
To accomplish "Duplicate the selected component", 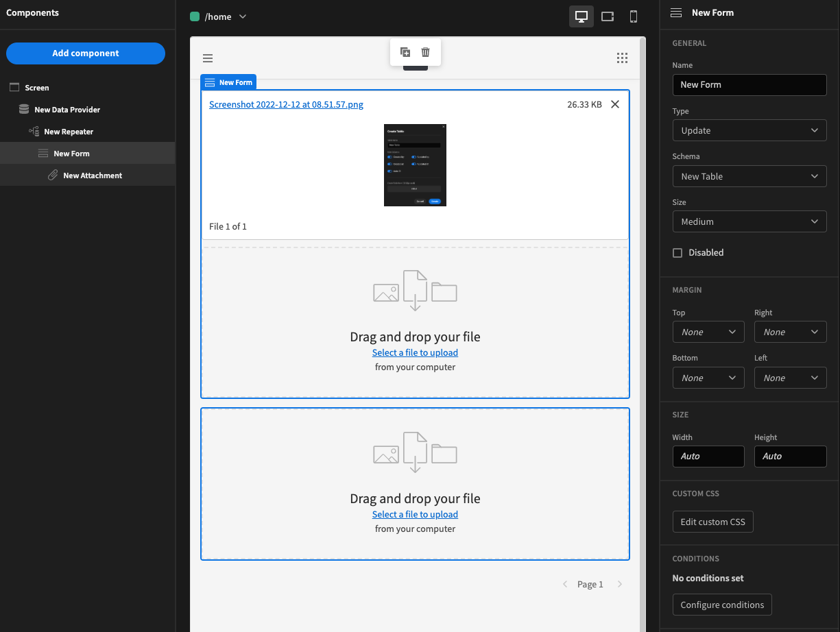I will coord(405,51).
